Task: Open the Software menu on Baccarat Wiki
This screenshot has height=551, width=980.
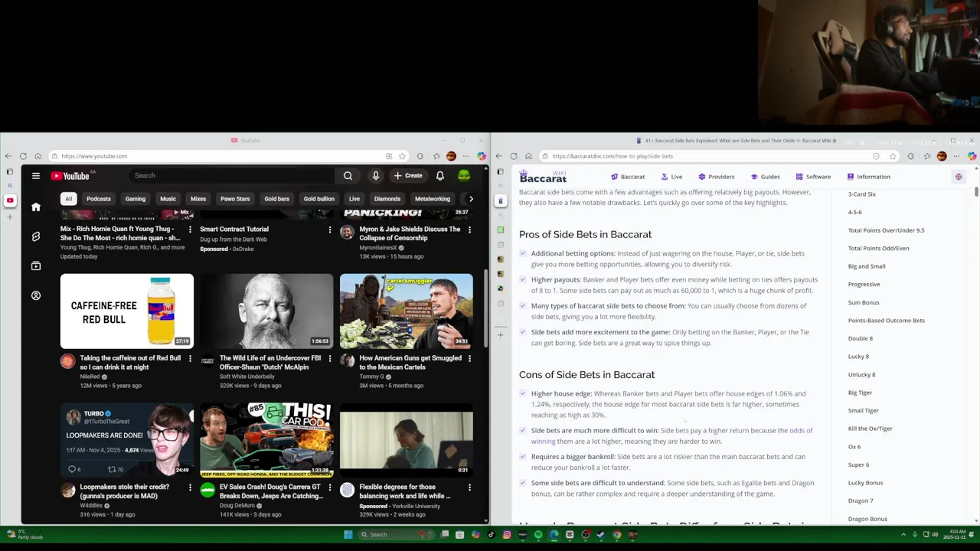Action: coord(813,177)
